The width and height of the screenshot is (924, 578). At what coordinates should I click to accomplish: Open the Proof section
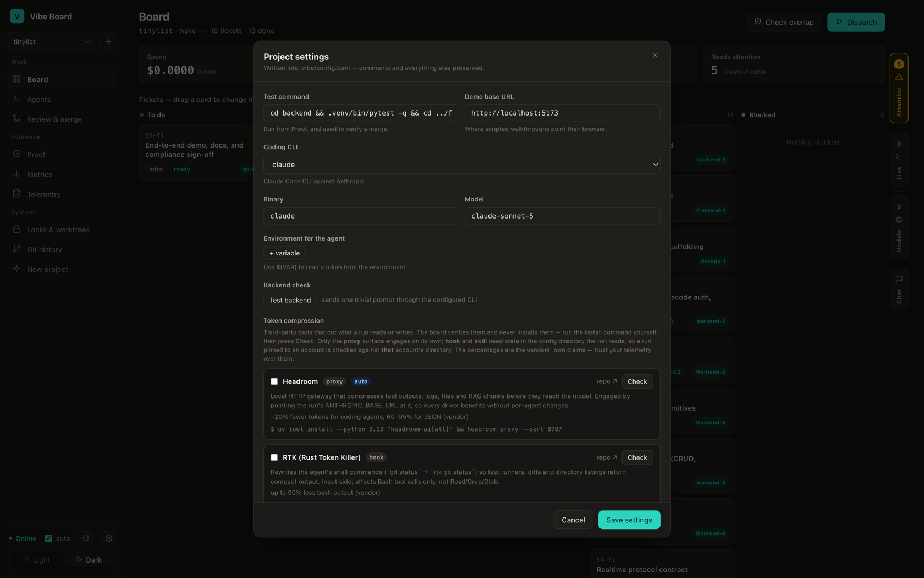point(62,155)
